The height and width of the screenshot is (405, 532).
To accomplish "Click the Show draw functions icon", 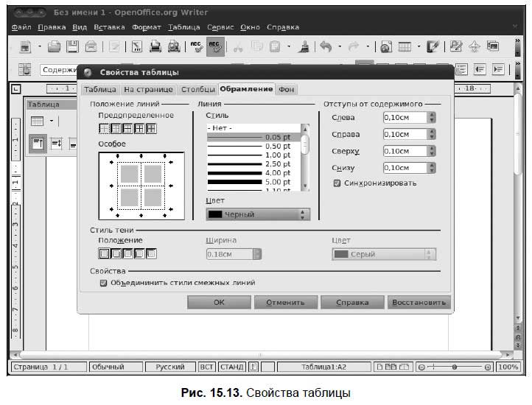I will click(433, 47).
